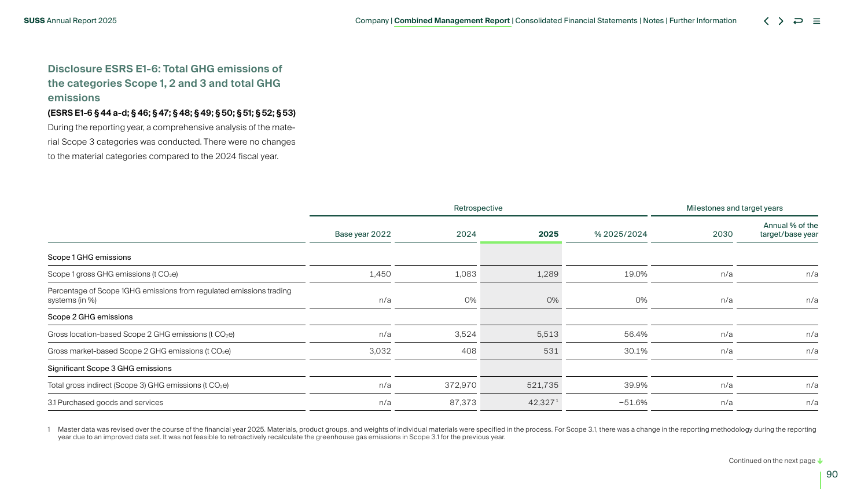
Task: Click Gross location-based Scope 2 row label
Action: (141, 334)
